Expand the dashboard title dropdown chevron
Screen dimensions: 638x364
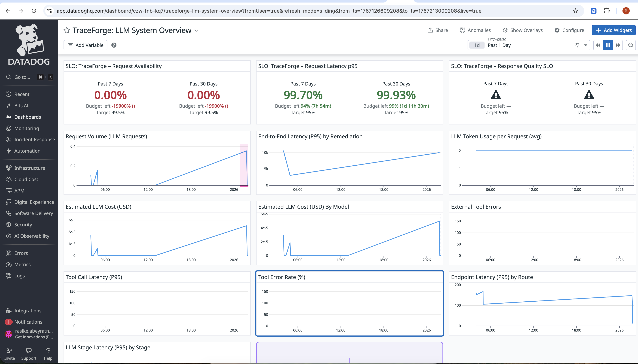coord(197,30)
